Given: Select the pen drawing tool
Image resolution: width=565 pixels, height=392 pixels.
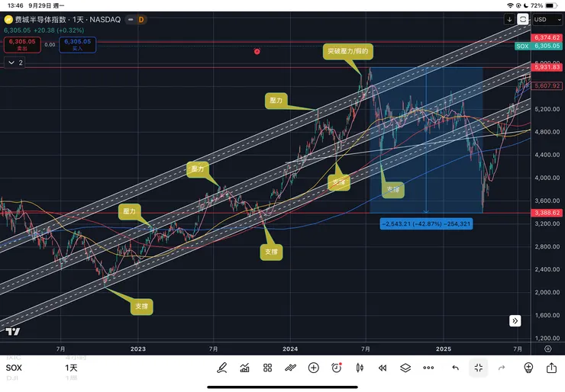Looking at the screenshot, I should 221,368.
